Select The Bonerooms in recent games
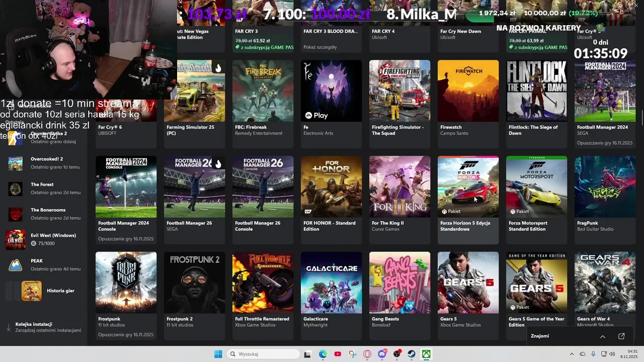644x362 pixels. 44,214
